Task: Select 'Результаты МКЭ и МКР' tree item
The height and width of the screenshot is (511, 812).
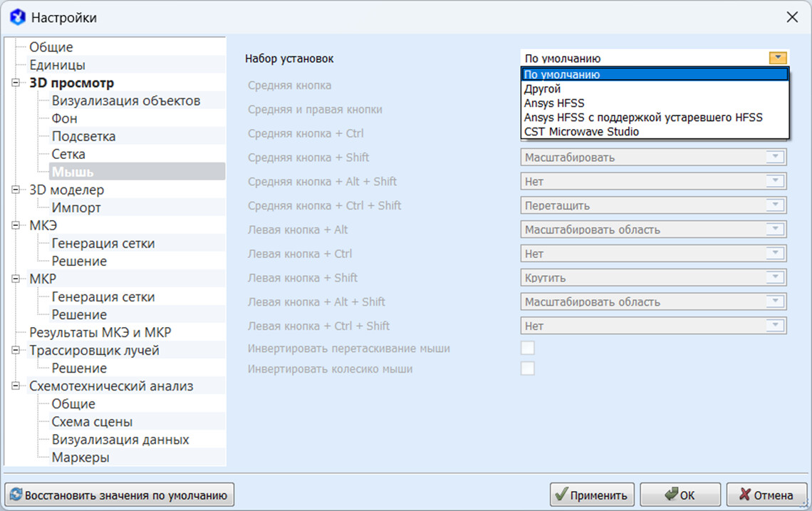Action: [100, 332]
